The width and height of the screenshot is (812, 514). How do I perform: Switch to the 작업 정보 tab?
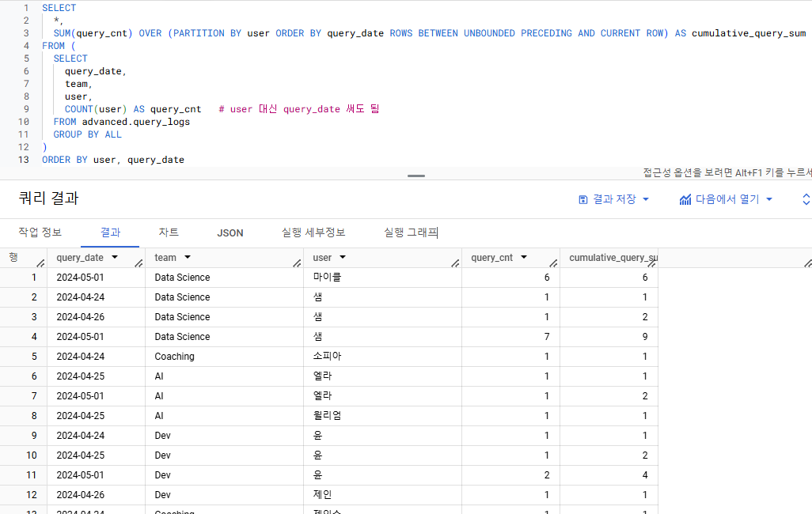pyautogui.click(x=40, y=232)
